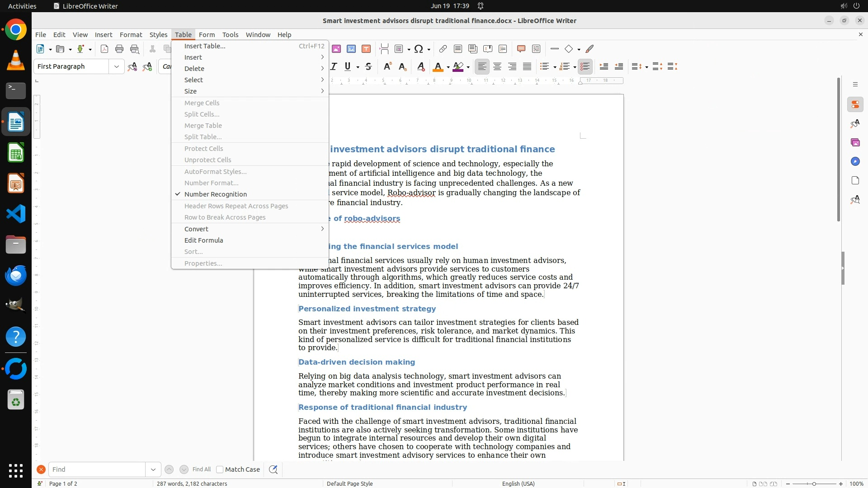Click into the Find text field
Screen dimensions: 868x488
click(96, 469)
